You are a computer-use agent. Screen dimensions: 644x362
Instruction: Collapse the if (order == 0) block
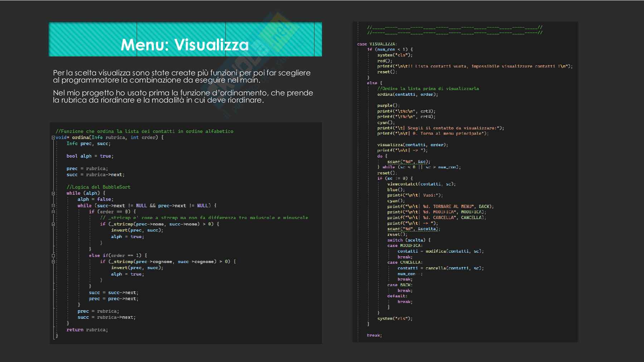click(x=53, y=212)
